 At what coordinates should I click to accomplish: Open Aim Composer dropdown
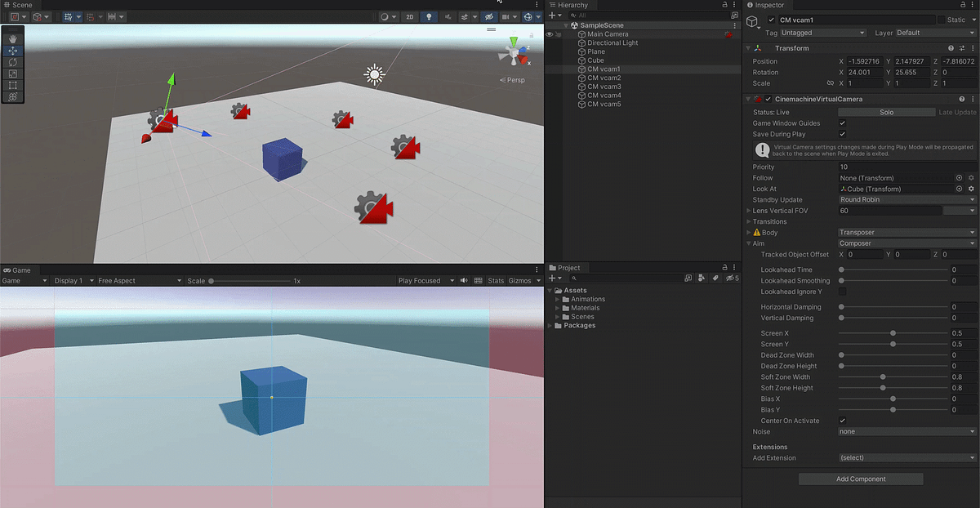tap(907, 243)
